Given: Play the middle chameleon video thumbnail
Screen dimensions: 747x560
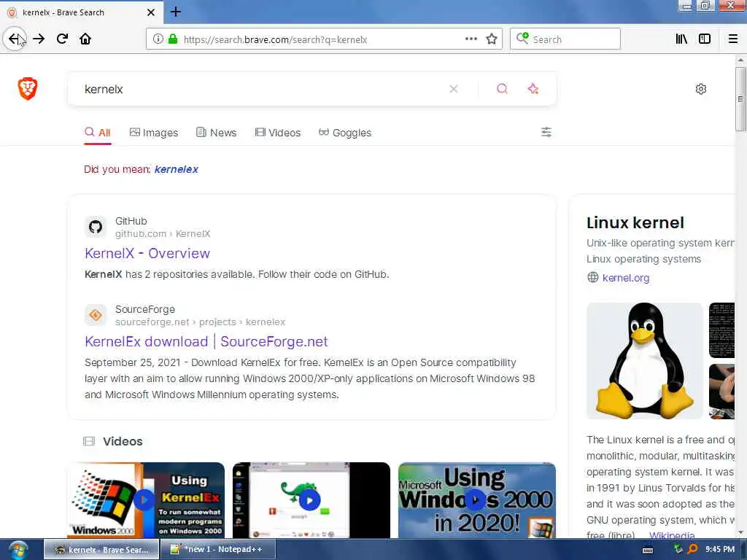Looking at the screenshot, I should [x=311, y=500].
